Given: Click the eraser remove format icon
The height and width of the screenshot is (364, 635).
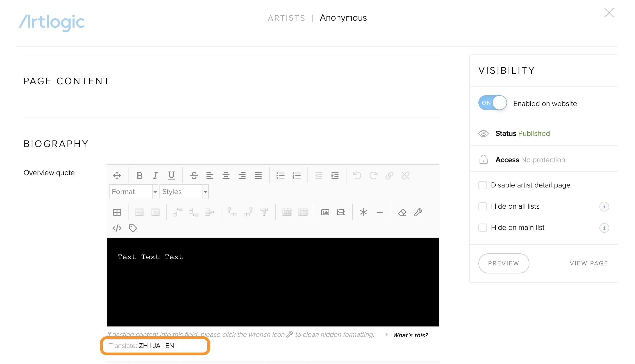Looking at the screenshot, I should [x=402, y=212].
